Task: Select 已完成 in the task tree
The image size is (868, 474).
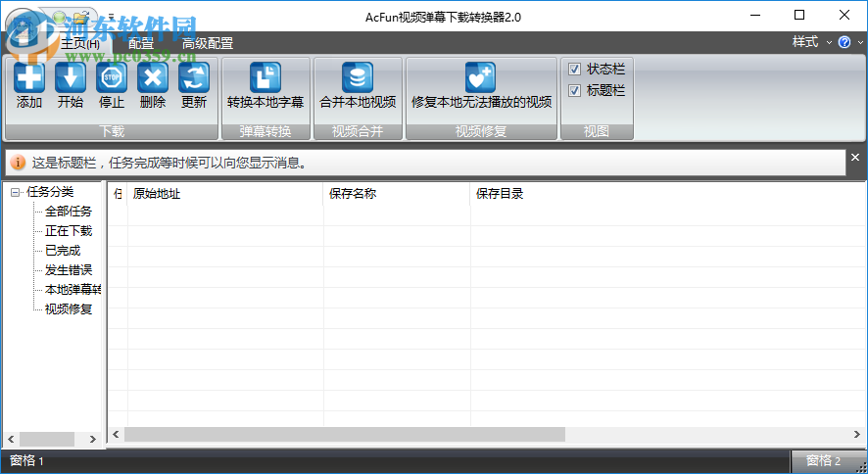Action: (x=63, y=251)
